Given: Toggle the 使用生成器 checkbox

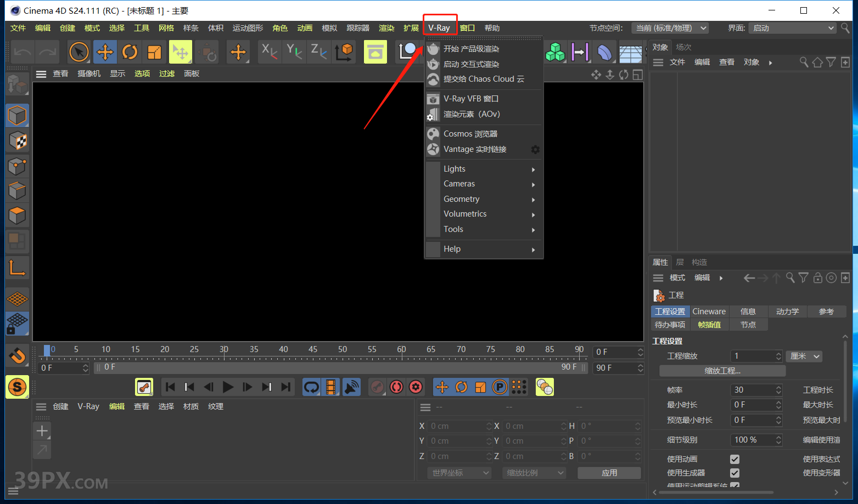Looking at the screenshot, I should pos(734,473).
